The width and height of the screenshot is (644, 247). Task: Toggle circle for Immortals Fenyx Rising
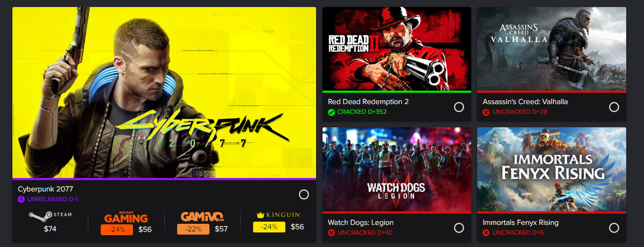614,228
